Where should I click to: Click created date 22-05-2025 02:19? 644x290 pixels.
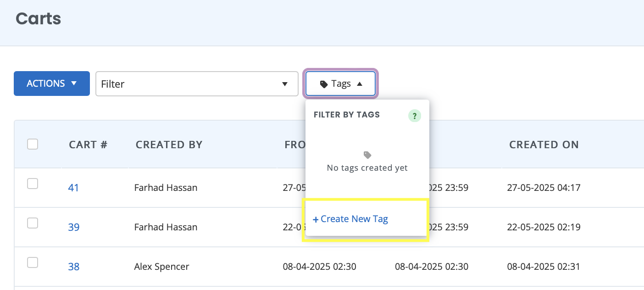[x=544, y=227]
